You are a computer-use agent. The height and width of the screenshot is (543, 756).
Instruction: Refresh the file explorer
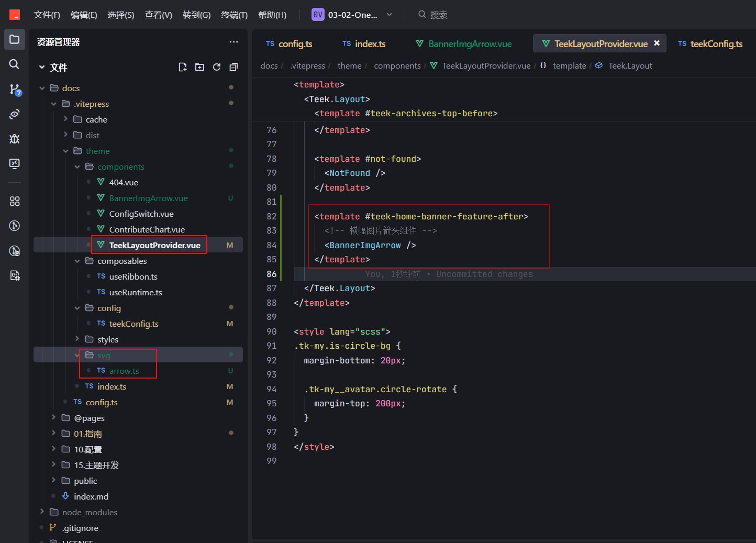click(x=217, y=67)
